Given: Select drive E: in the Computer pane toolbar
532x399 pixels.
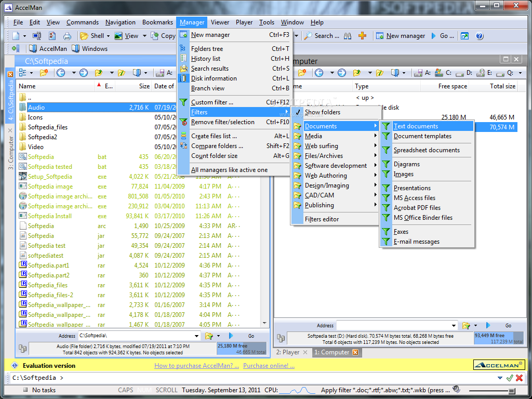Looking at the screenshot, I should [x=484, y=73].
